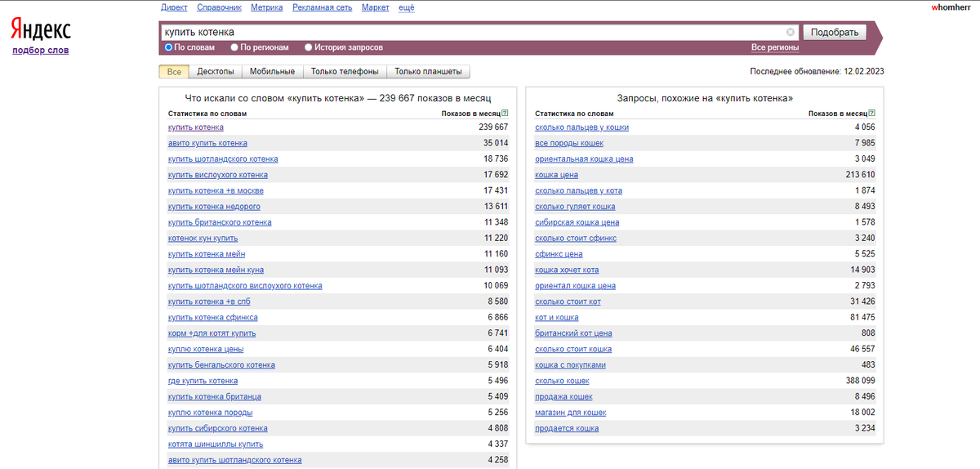Open the 'купить котенка +в москве' link
The width and height of the screenshot is (980, 469).
(216, 190)
